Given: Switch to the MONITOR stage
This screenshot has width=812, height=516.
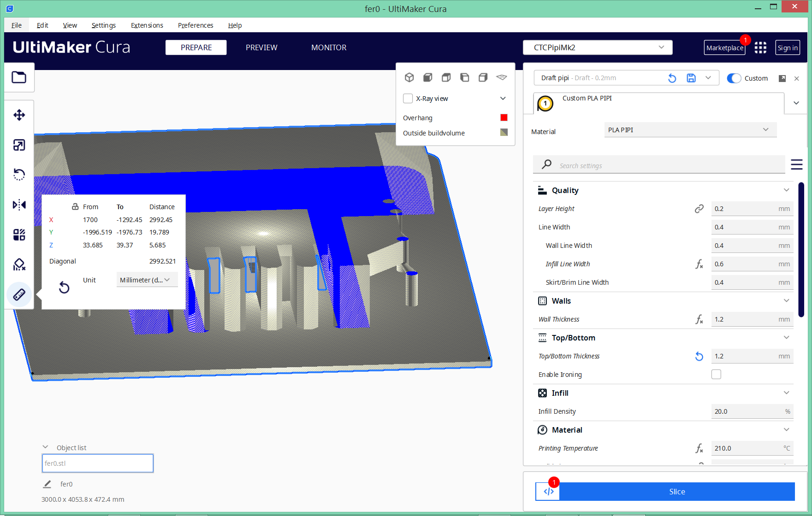Looking at the screenshot, I should pos(329,47).
